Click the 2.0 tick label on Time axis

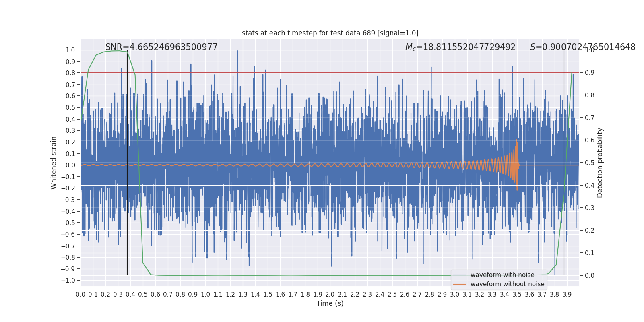330,294
